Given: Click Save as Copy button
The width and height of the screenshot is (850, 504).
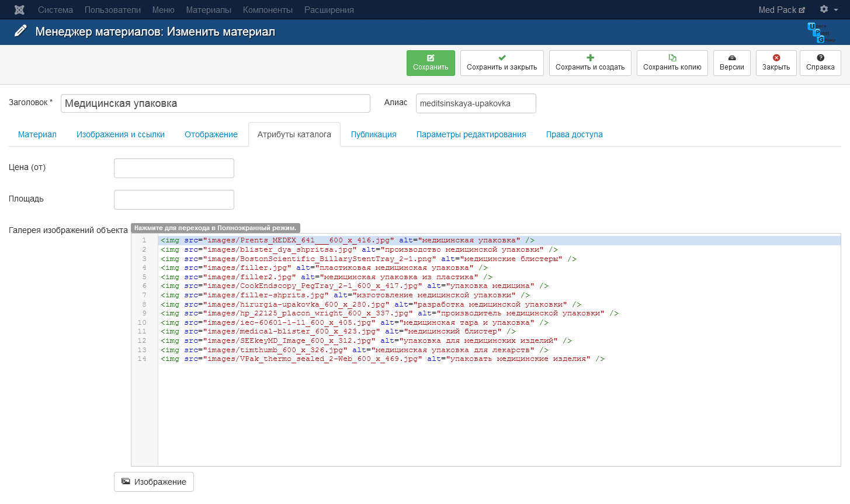Looking at the screenshot, I should 672,63.
